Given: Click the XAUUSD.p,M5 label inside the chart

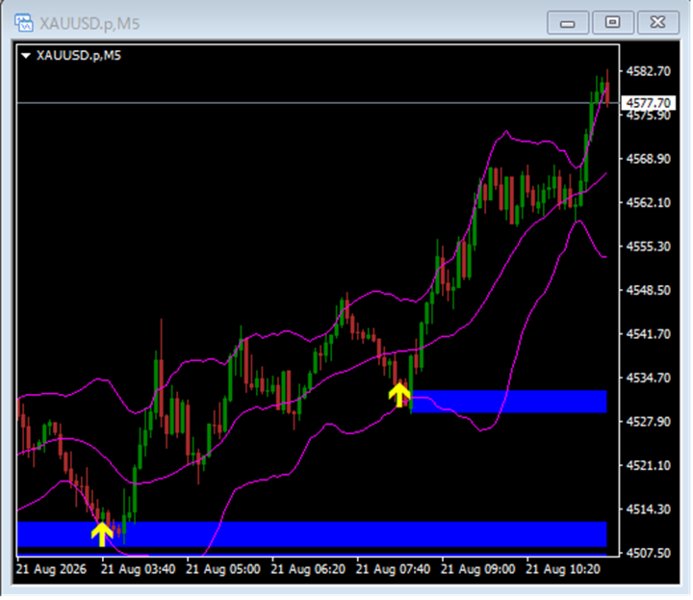Looking at the screenshot, I should [79, 56].
